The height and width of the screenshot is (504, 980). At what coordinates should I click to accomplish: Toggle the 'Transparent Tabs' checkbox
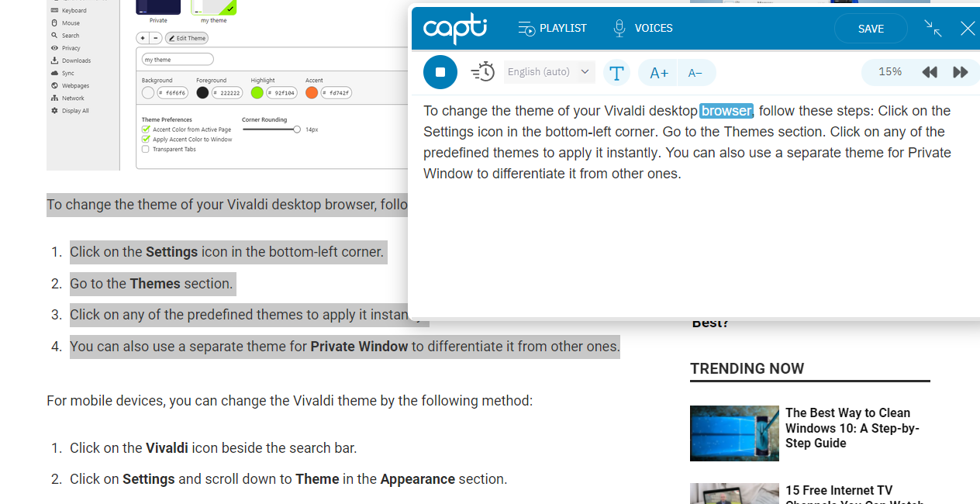coord(146,149)
